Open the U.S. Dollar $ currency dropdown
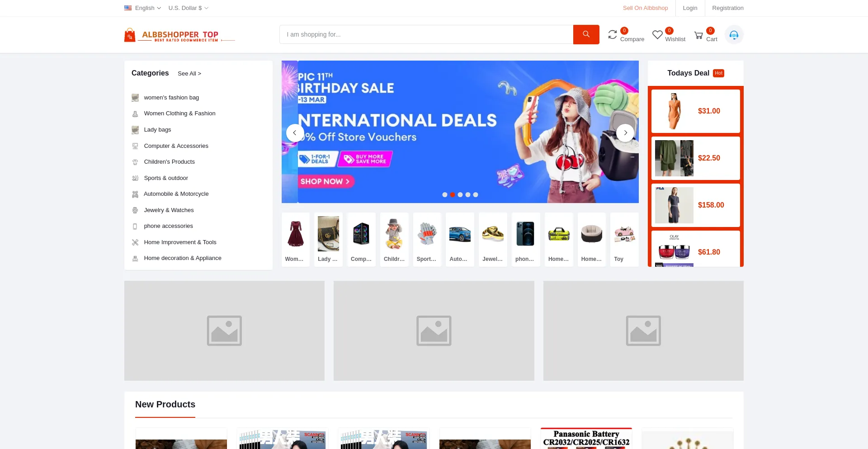 point(188,8)
